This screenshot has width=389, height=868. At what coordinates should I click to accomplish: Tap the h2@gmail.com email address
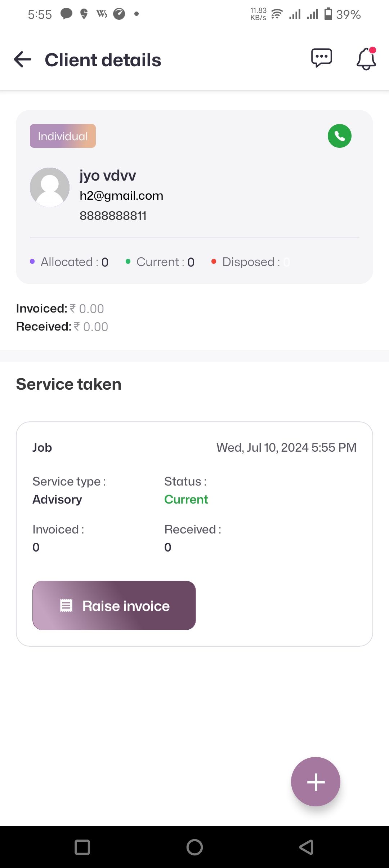(121, 196)
